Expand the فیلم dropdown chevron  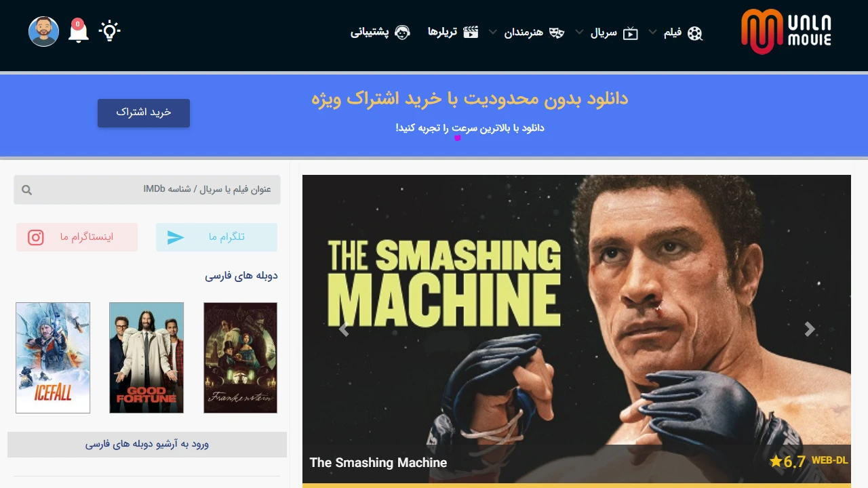point(652,32)
